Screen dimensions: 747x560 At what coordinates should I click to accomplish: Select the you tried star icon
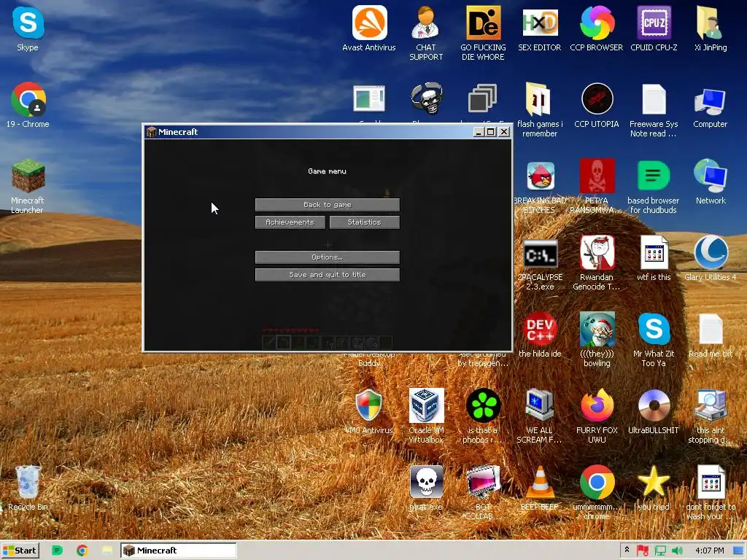click(x=654, y=488)
